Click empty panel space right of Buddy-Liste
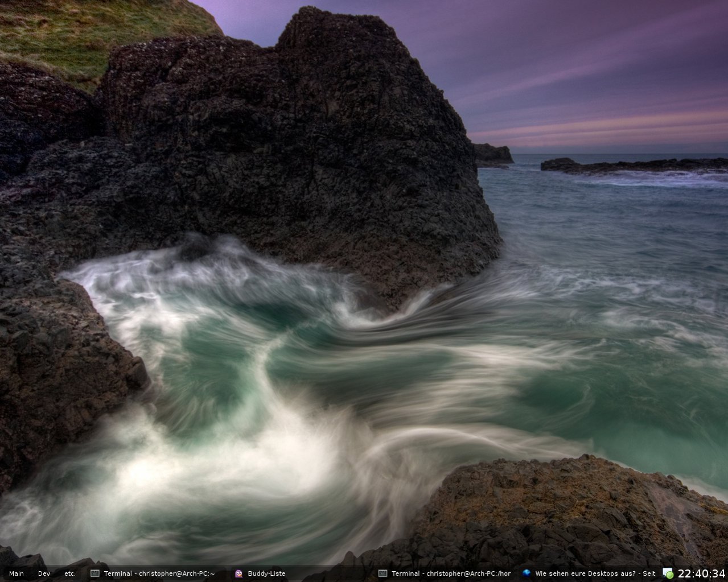This screenshot has height=582, width=728. (330, 573)
